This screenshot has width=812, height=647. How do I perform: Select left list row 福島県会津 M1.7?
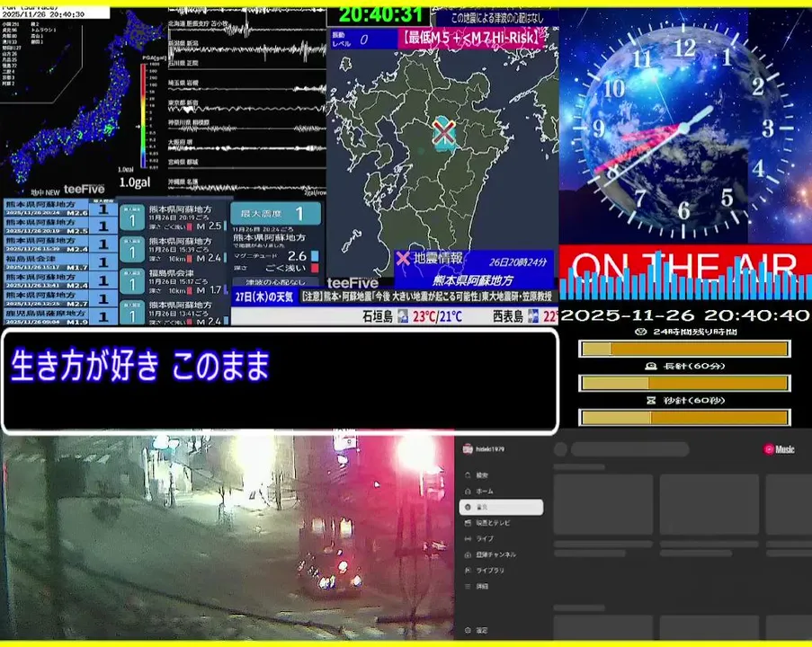59,262
